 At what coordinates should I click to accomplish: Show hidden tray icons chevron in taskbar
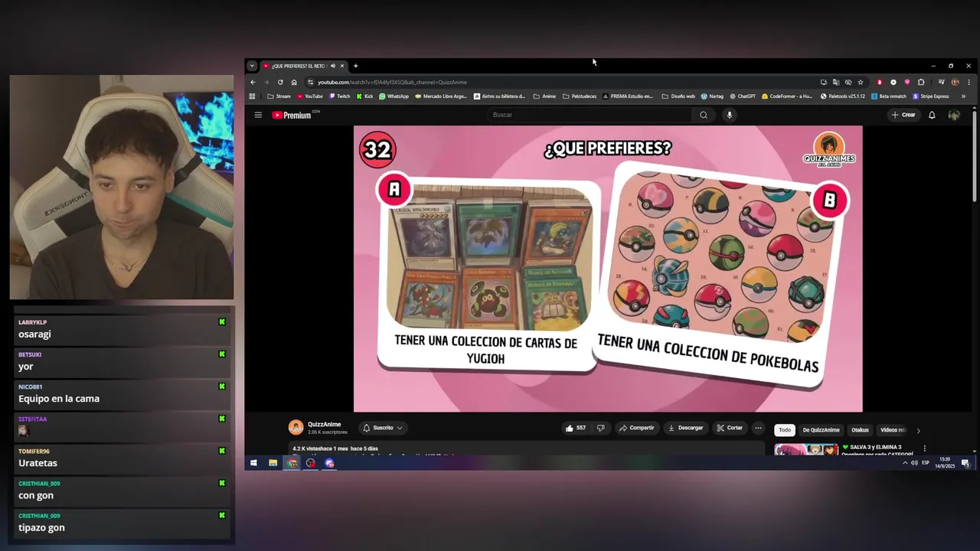point(905,463)
